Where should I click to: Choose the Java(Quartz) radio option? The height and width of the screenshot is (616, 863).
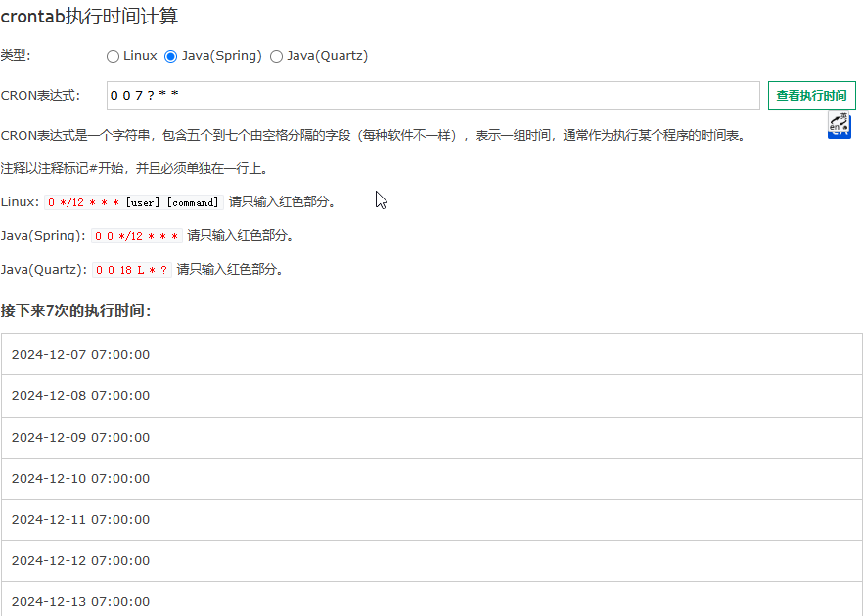click(x=277, y=57)
